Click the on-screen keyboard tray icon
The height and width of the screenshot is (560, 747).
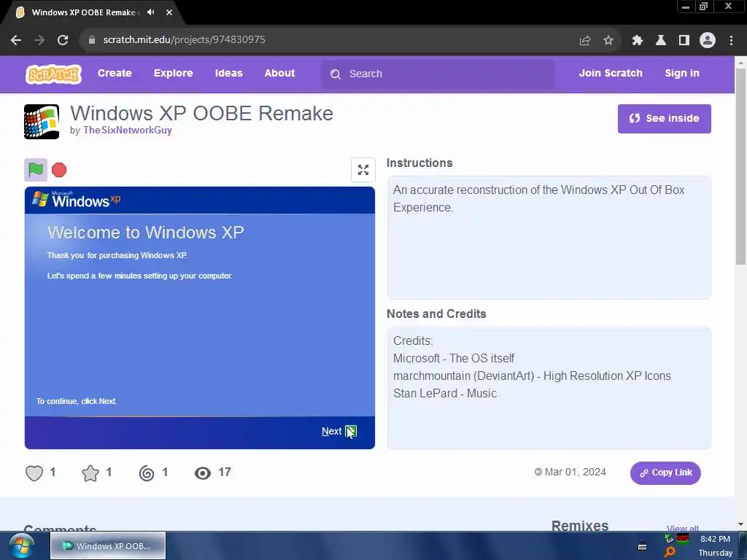[x=642, y=546]
